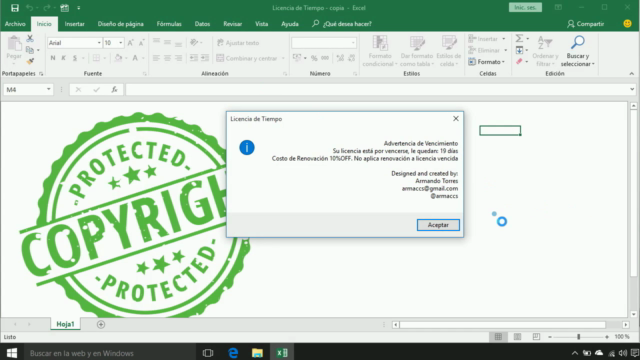Click the Page Layout view icon
The width and height of the screenshot is (640, 360).
(517, 337)
